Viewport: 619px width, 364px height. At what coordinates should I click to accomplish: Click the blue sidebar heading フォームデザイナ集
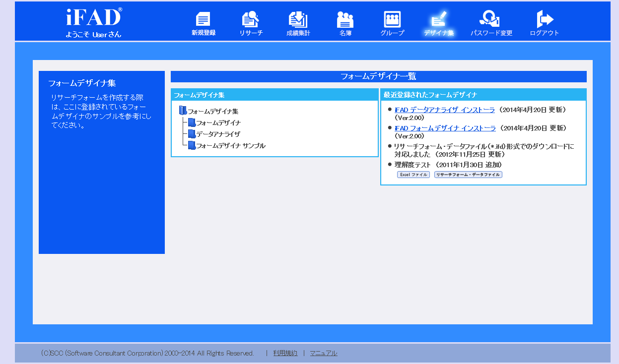click(x=82, y=83)
